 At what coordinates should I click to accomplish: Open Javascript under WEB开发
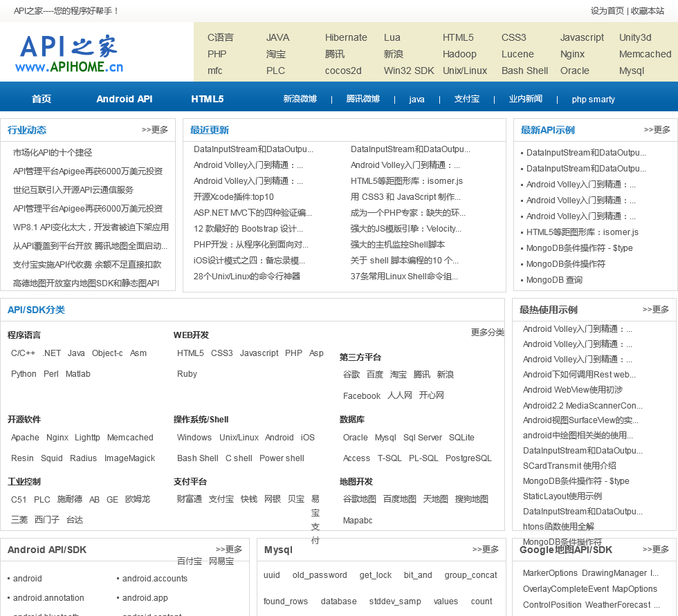click(259, 353)
